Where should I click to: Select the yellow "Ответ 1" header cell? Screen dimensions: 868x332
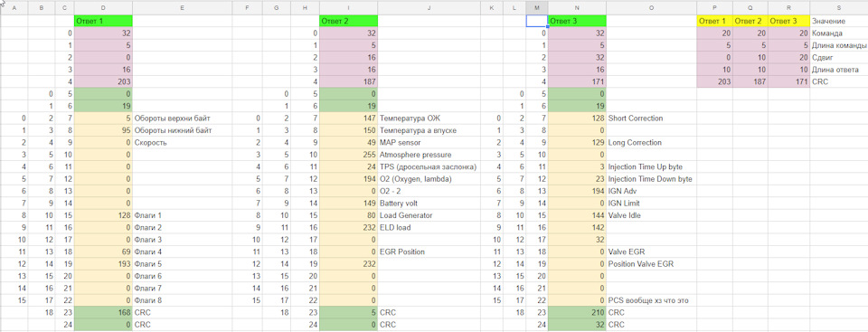714,21
